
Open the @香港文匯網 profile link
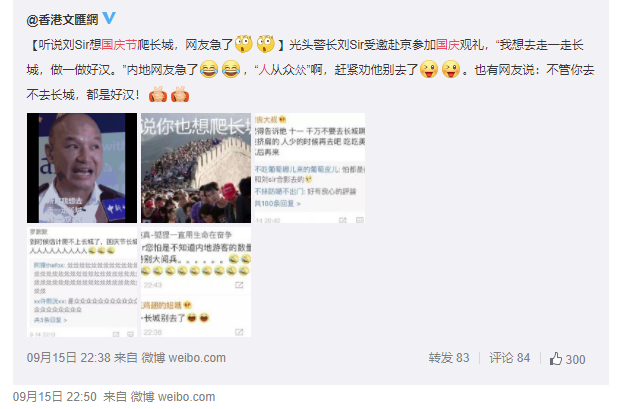pyautogui.click(x=62, y=19)
